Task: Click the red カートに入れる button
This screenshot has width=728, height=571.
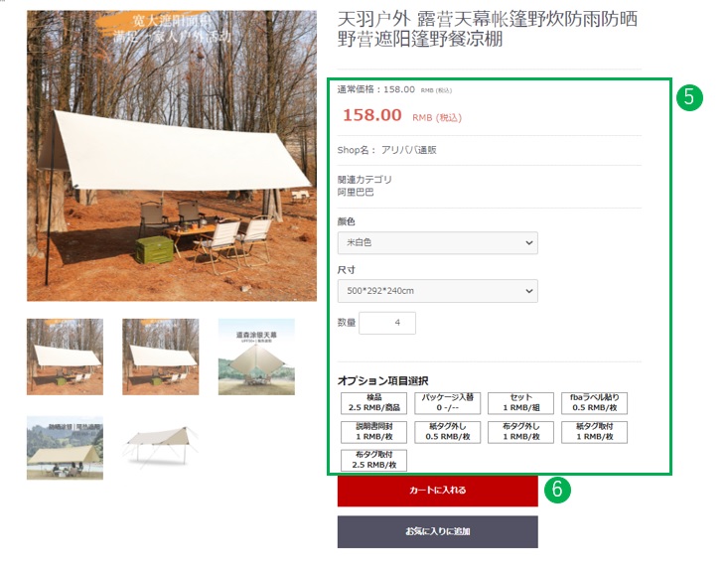Action: pos(437,491)
